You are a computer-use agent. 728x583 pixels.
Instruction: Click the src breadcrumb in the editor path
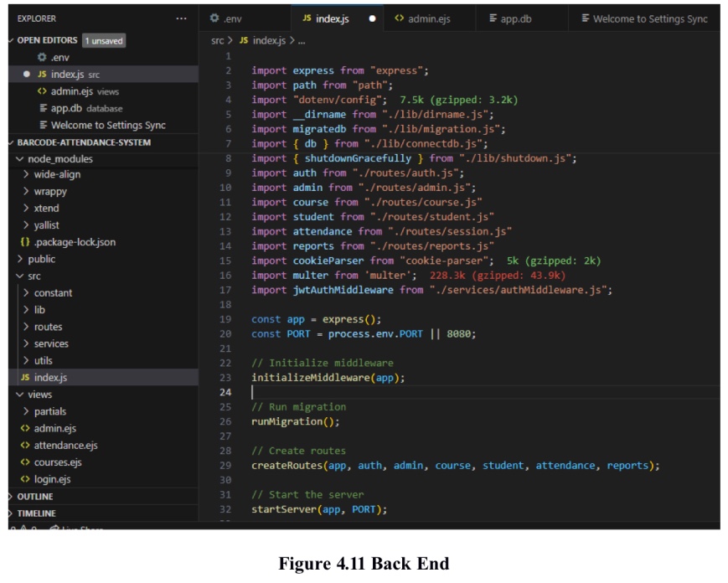[217, 40]
